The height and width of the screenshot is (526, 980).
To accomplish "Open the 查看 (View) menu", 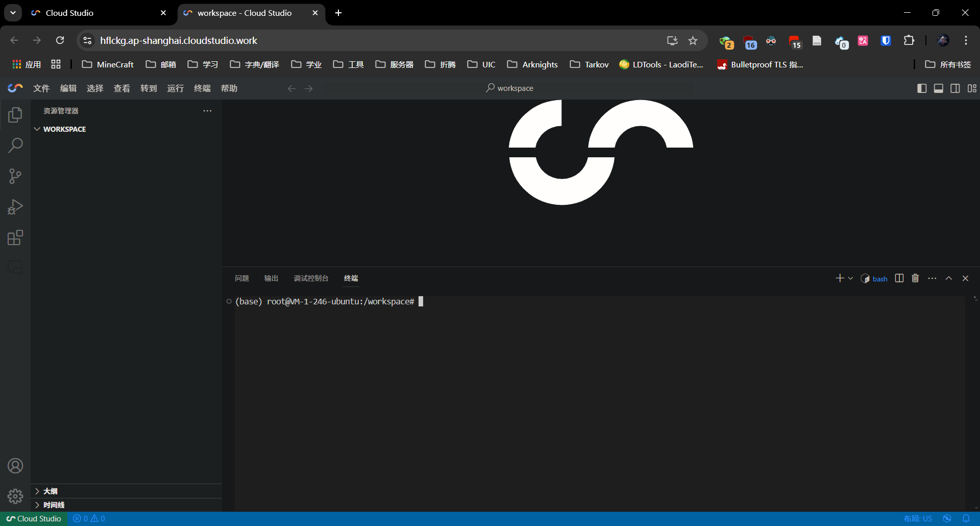I will 122,88.
